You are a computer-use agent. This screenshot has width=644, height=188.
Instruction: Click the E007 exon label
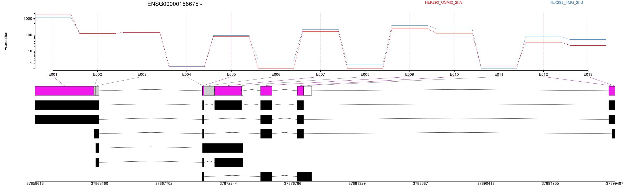[x=320, y=74]
